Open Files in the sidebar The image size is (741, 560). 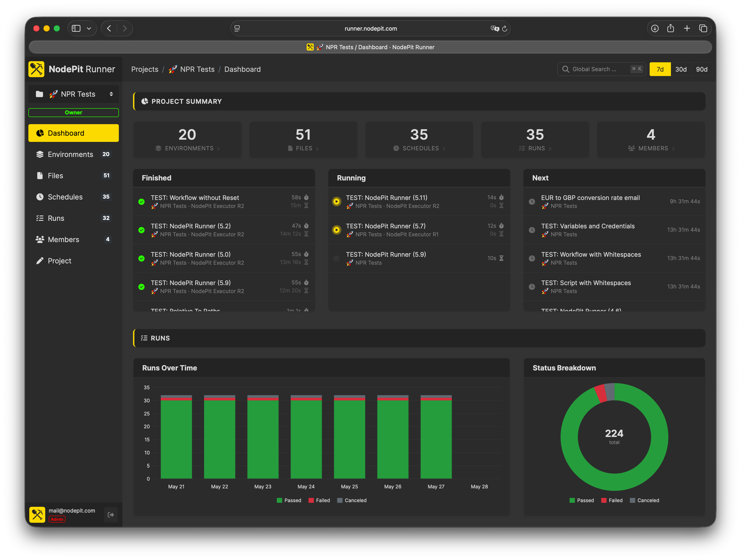tap(74, 176)
